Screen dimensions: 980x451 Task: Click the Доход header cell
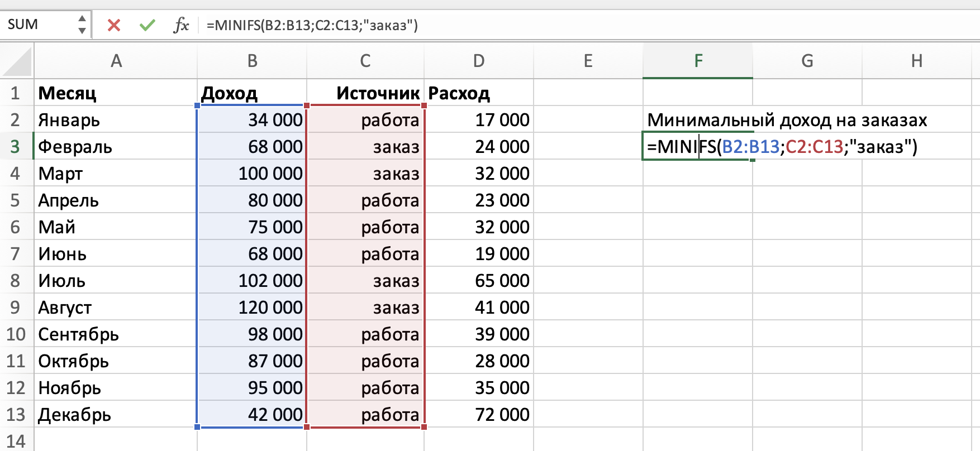(252, 93)
